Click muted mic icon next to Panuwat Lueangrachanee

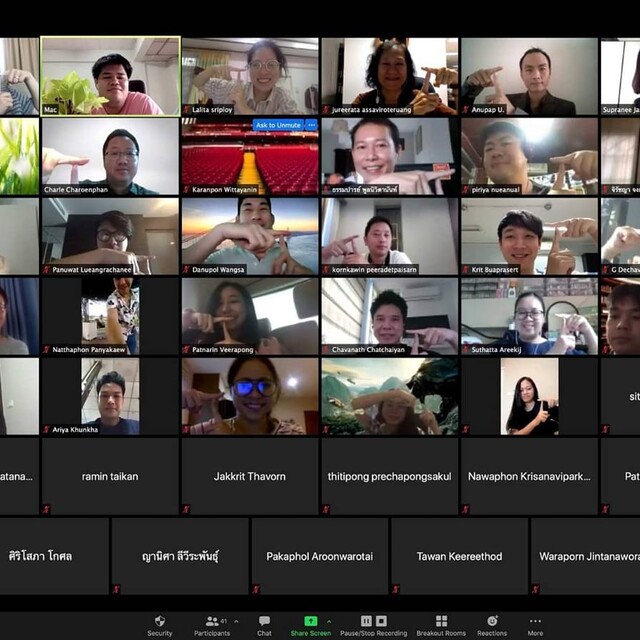47,269
